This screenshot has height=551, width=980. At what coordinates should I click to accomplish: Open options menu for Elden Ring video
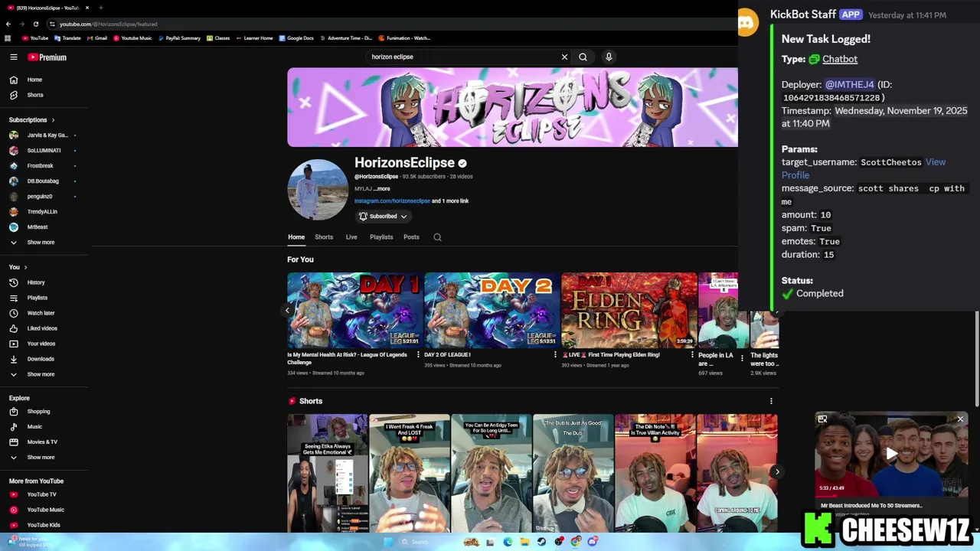692,355
